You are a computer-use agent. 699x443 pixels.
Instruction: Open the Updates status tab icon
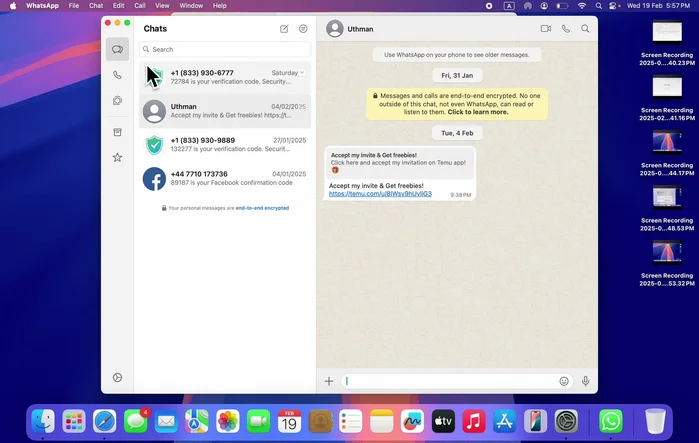[x=118, y=101]
